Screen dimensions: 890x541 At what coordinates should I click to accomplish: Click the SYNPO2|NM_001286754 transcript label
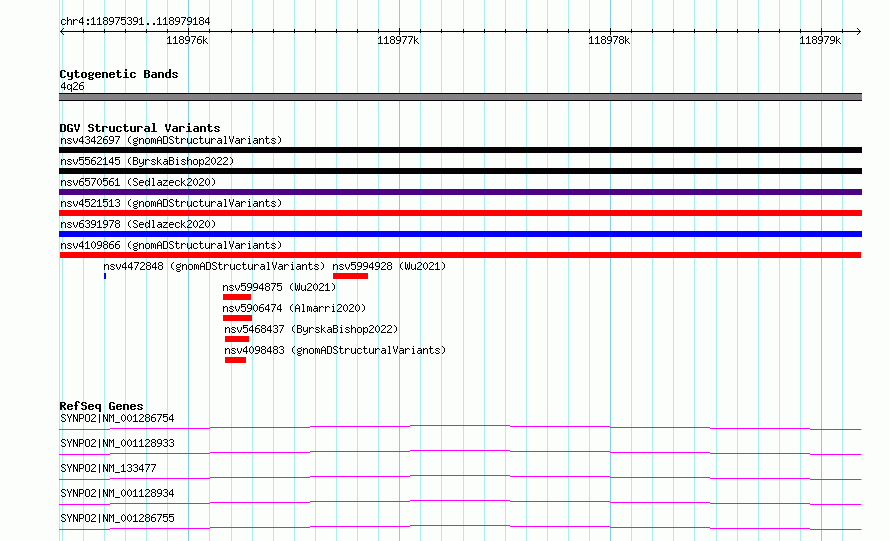[117, 418]
